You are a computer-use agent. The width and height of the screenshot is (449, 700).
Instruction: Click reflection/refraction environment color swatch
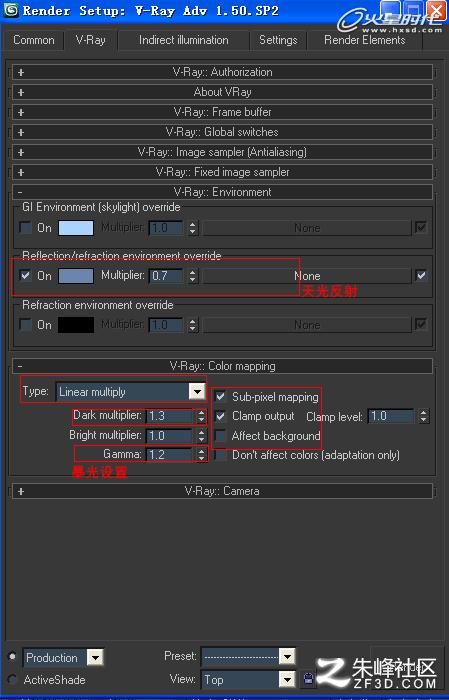coord(76,276)
